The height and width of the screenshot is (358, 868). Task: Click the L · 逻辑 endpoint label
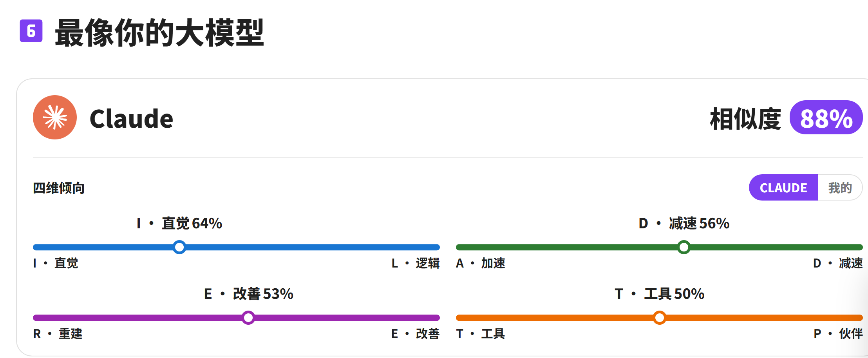tap(416, 263)
